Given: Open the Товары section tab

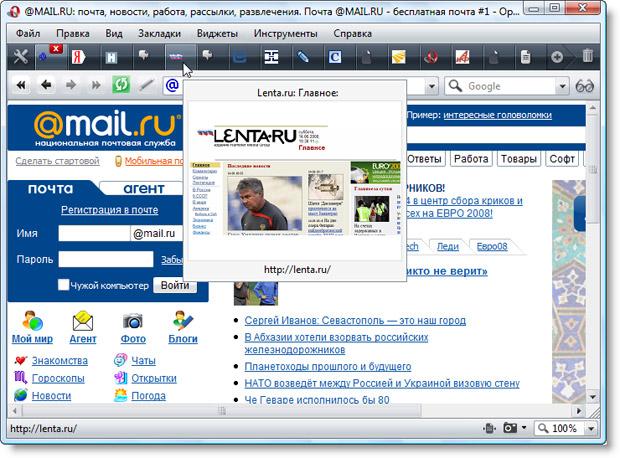Looking at the screenshot, I should pyautogui.click(x=519, y=159).
